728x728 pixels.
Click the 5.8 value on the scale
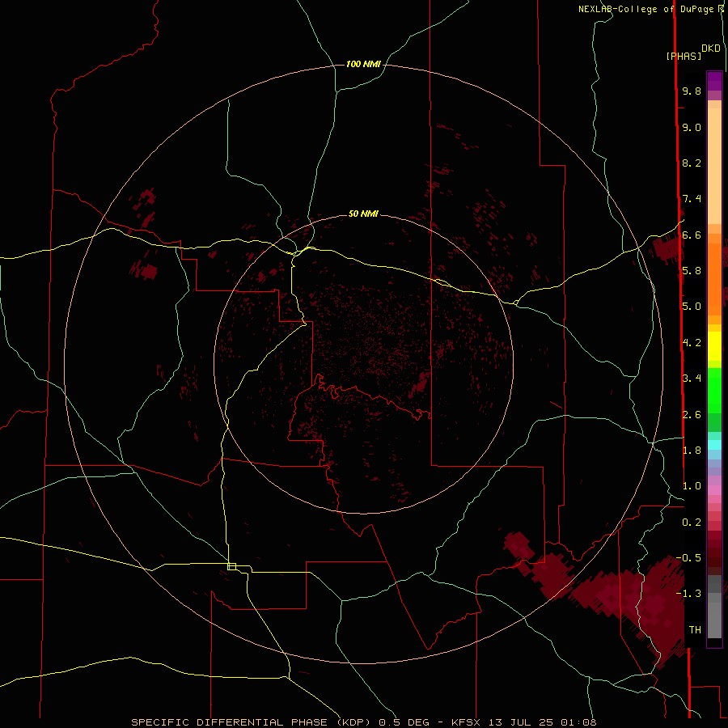[x=692, y=271]
